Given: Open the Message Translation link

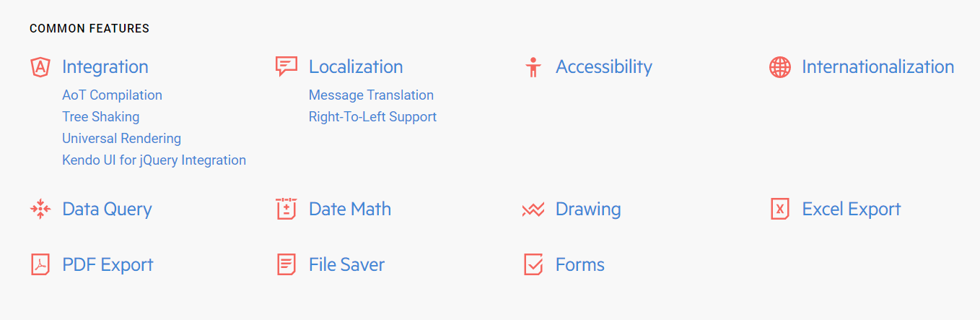Looking at the screenshot, I should pyautogui.click(x=371, y=95).
